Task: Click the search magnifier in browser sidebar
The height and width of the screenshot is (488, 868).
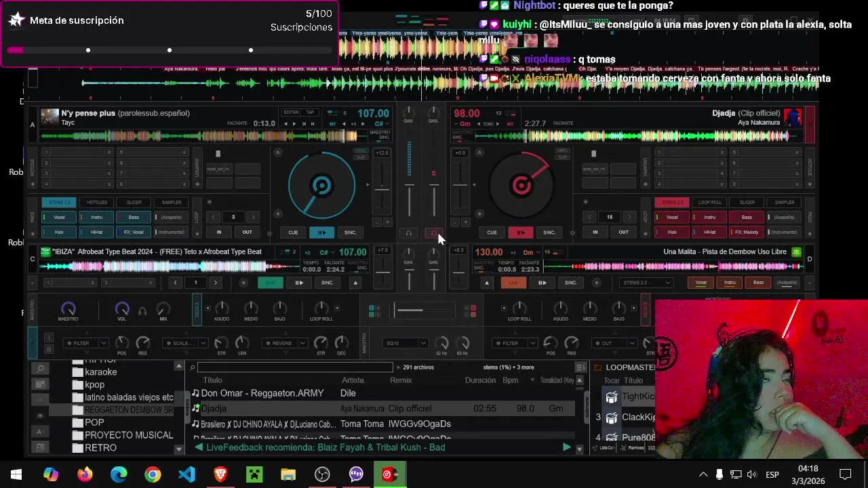Action: [x=40, y=369]
